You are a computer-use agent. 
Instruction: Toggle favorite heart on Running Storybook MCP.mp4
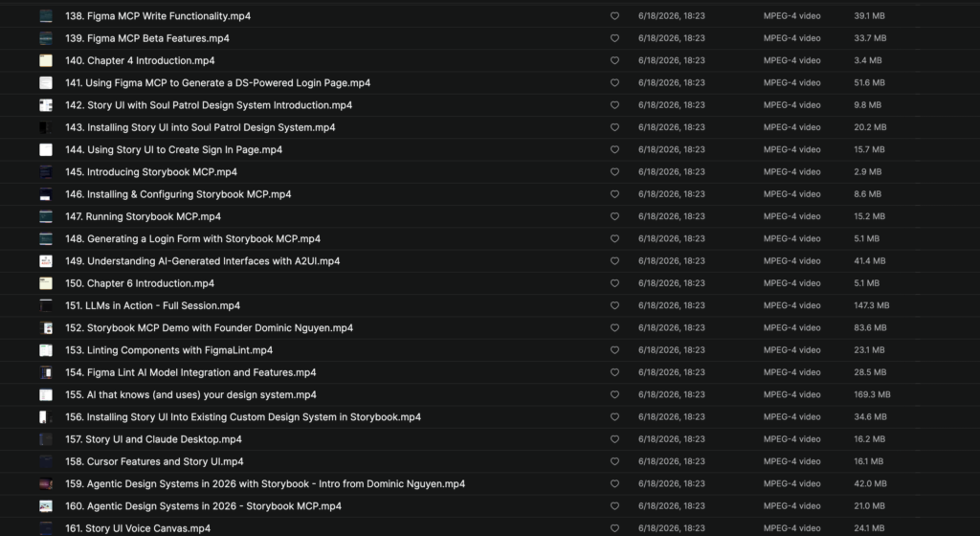click(614, 216)
